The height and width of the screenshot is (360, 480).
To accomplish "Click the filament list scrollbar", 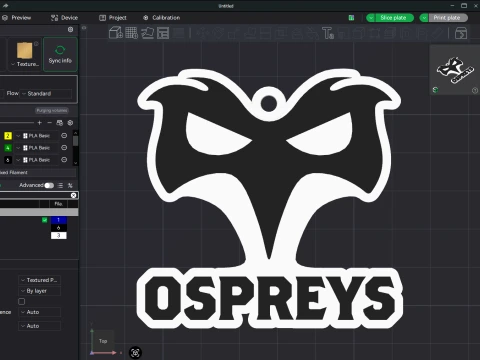I will pyautogui.click(x=76, y=141).
